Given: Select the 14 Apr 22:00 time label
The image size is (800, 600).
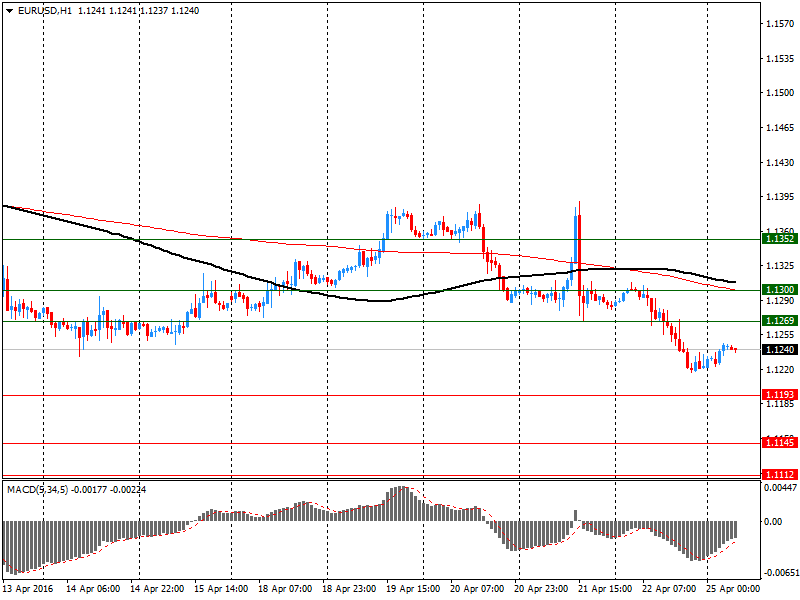Looking at the screenshot, I should click(x=157, y=589).
